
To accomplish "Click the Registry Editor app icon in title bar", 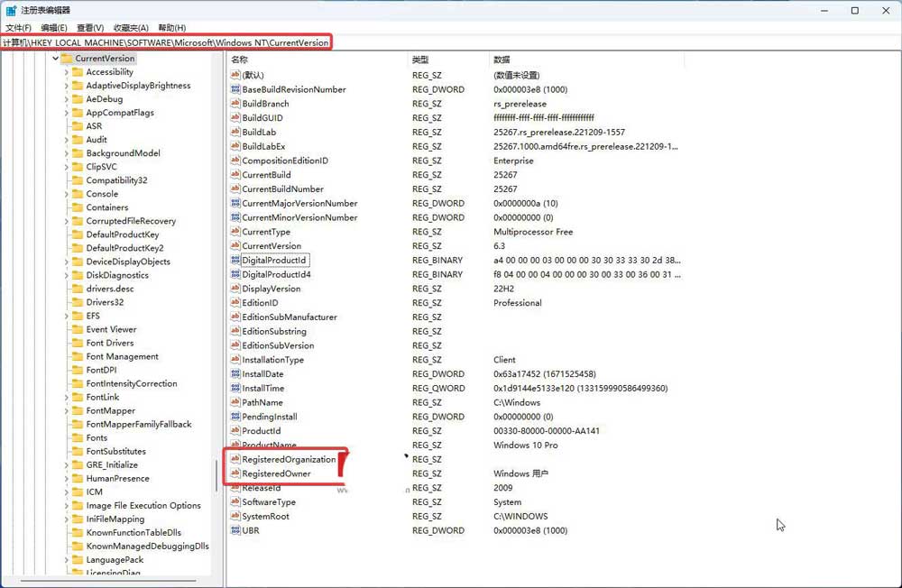I will point(11,11).
